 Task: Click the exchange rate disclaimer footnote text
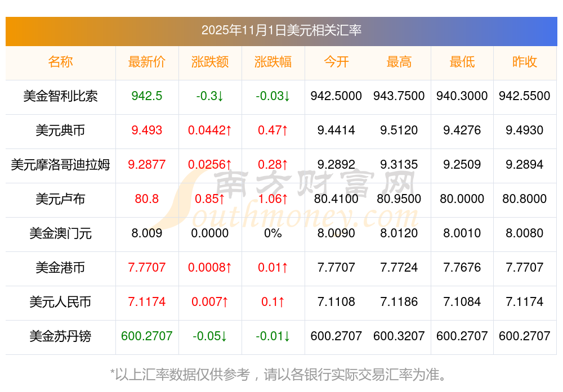click(281, 374)
